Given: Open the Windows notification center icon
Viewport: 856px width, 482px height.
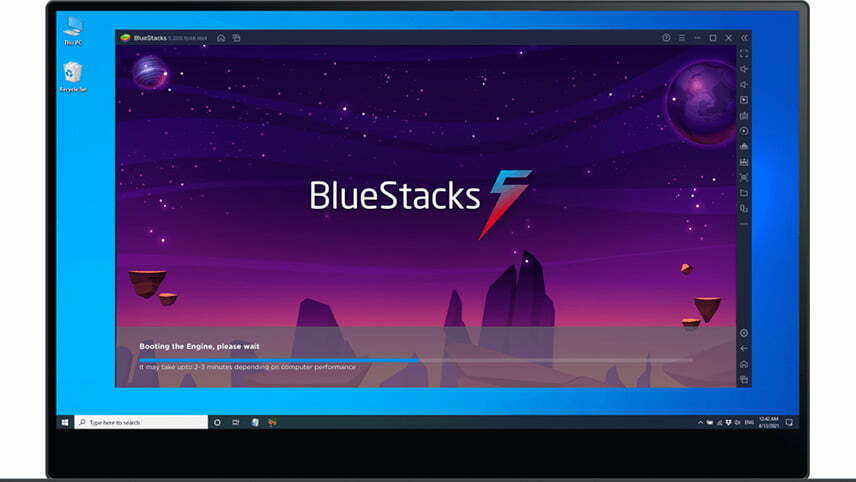Looking at the screenshot, I should click(x=789, y=423).
